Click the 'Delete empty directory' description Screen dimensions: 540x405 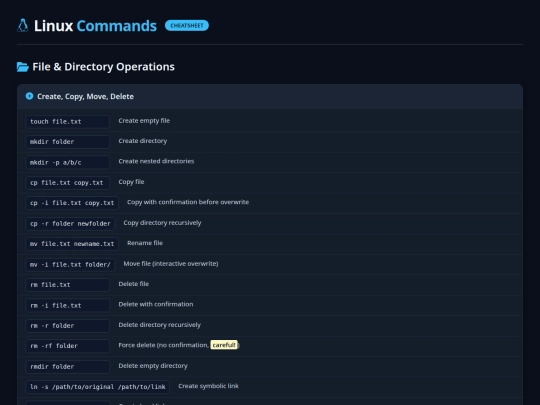[153, 366]
